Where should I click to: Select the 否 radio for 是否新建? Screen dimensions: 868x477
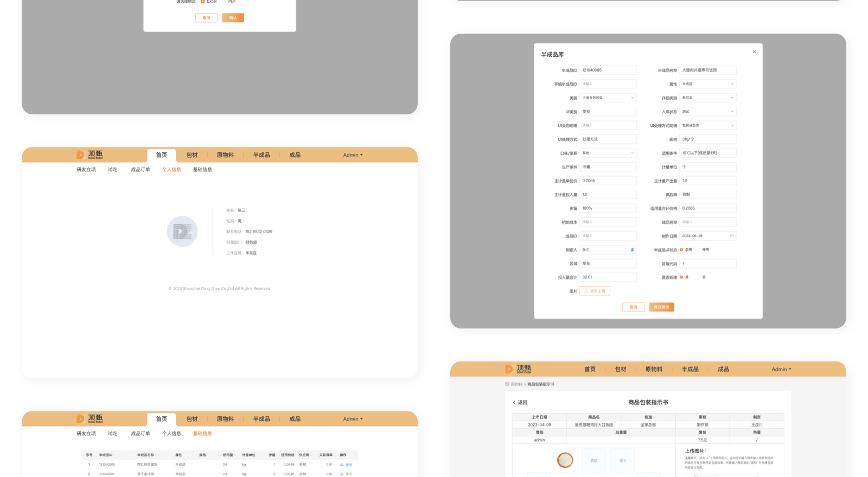[x=699, y=278]
